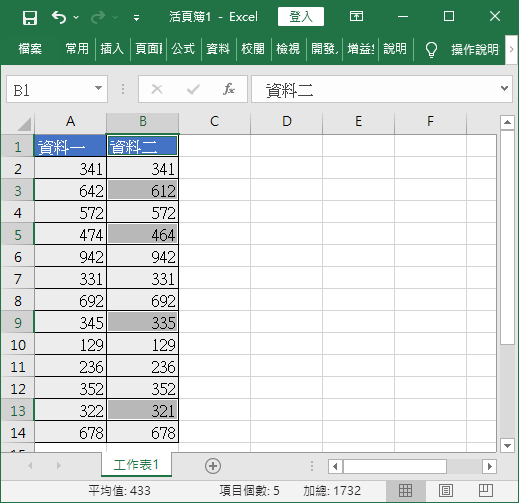Select cell B1 containing 資料二
This screenshot has height=503, width=519.
[142, 146]
